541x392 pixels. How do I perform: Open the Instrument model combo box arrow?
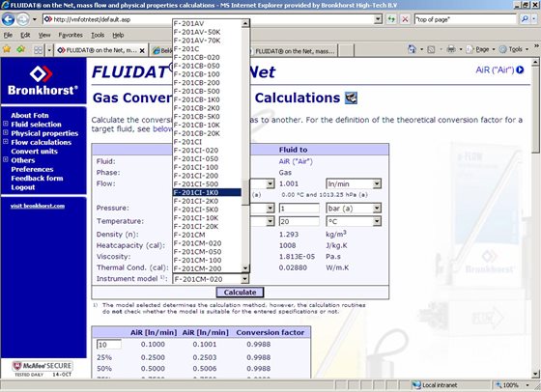pyautogui.click(x=244, y=279)
